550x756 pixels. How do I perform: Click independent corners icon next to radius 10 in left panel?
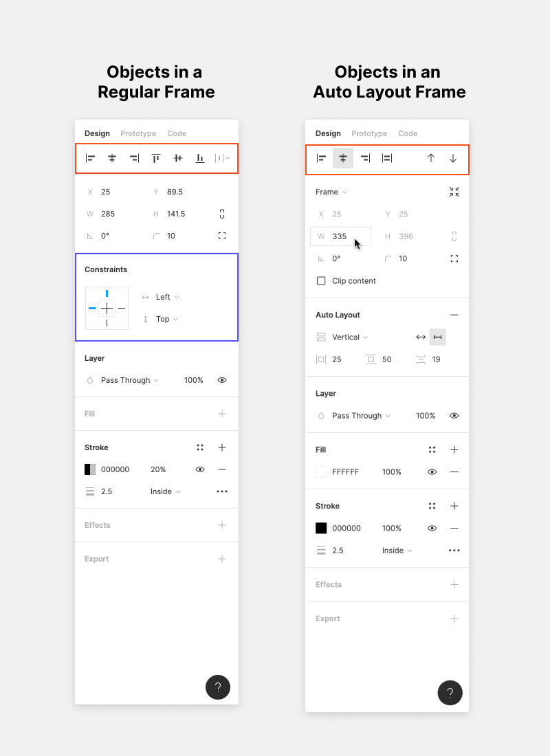(222, 236)
